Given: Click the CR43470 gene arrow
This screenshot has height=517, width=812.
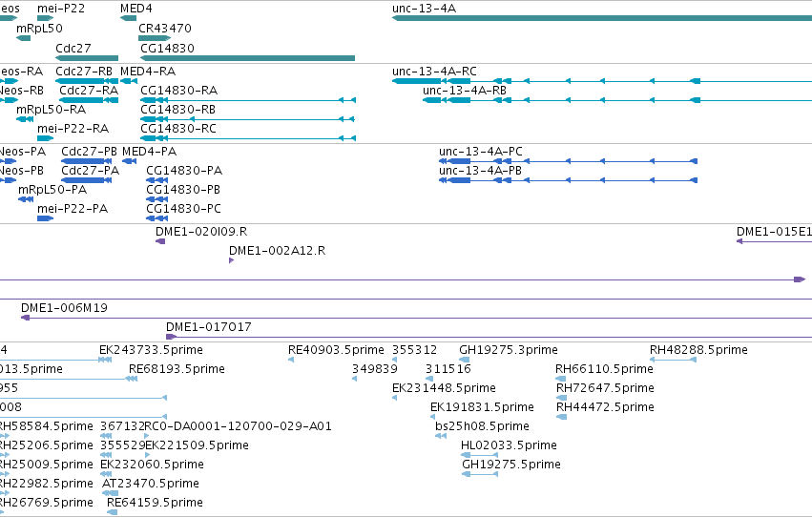Looking at the screenshot, I should pyautogui.click(x=155, y=38).
